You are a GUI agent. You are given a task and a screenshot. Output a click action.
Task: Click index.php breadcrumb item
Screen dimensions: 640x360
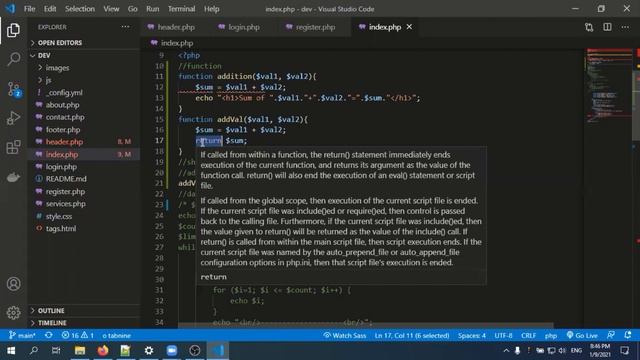click(x=172, y=43)
